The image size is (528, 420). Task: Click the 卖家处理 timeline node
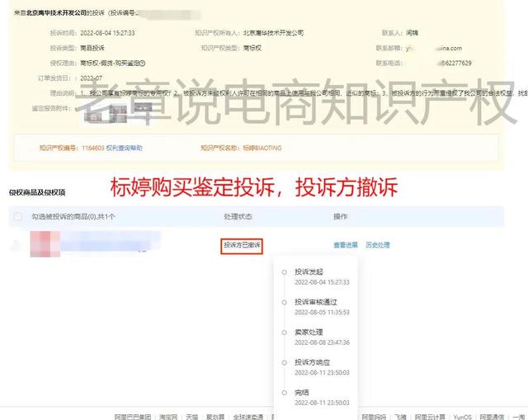(x=285, y=333)
